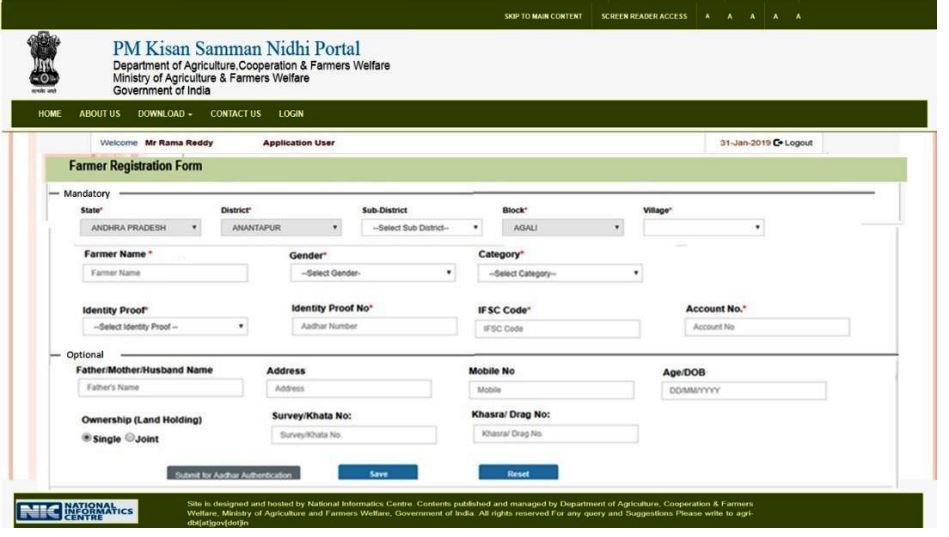Click the NIC National Informatics Centre logo
Screen dimensions: 949x537
tap(76, 511)
